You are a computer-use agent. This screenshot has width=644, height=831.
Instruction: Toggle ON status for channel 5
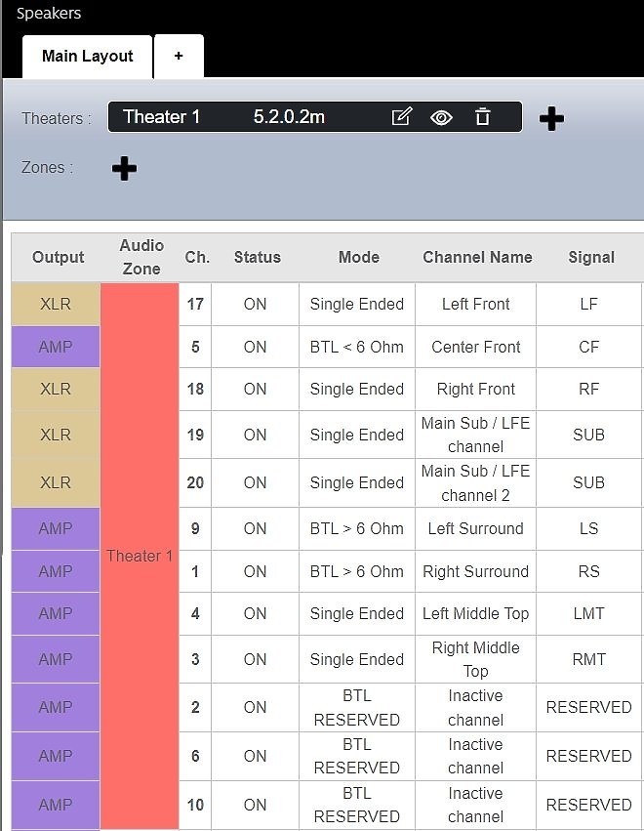[x=255, y=347]
